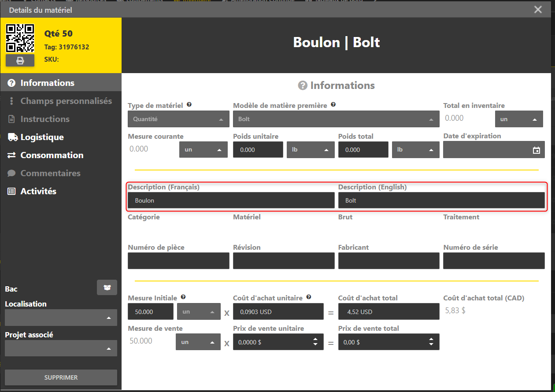555x392 pixels.
Task: Open the Commentaires section
Action: tap(61, 173)
